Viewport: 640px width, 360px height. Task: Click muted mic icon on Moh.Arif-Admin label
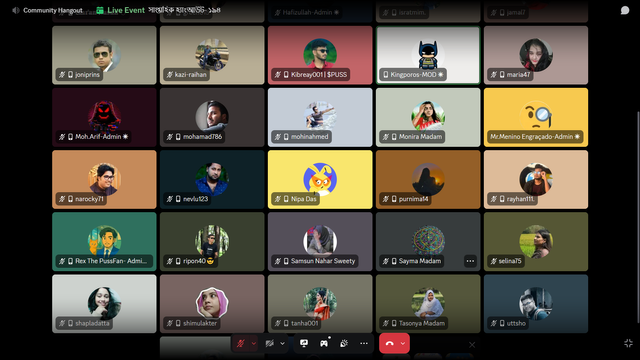62,137
